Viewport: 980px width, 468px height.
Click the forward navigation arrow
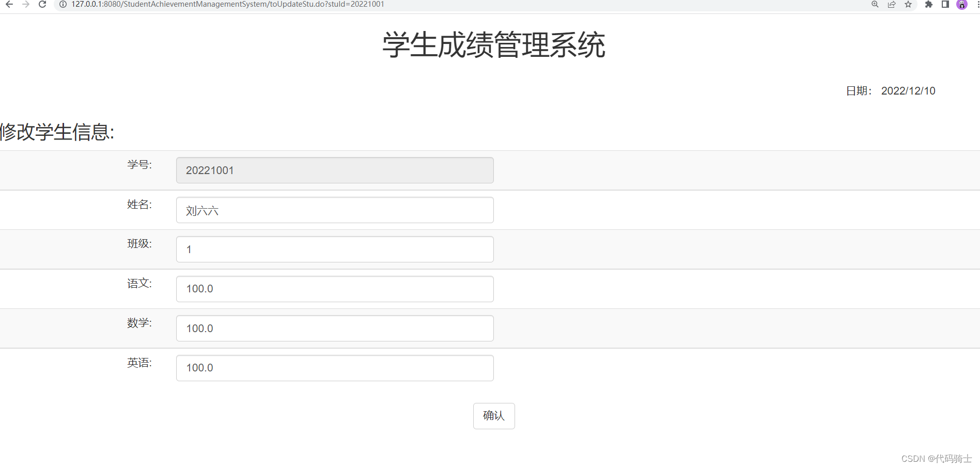(x=25, y=4)
